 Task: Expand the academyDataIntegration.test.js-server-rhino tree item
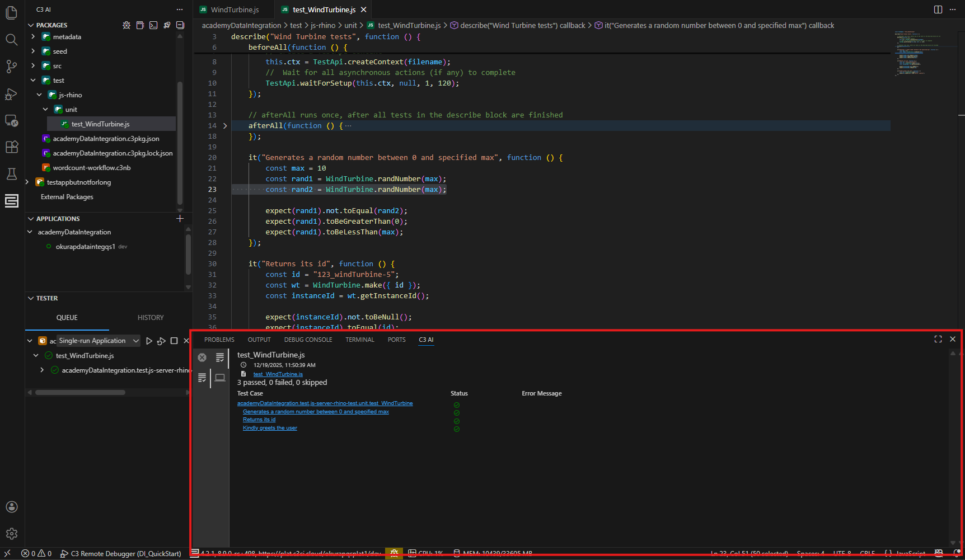click(41, 370)
